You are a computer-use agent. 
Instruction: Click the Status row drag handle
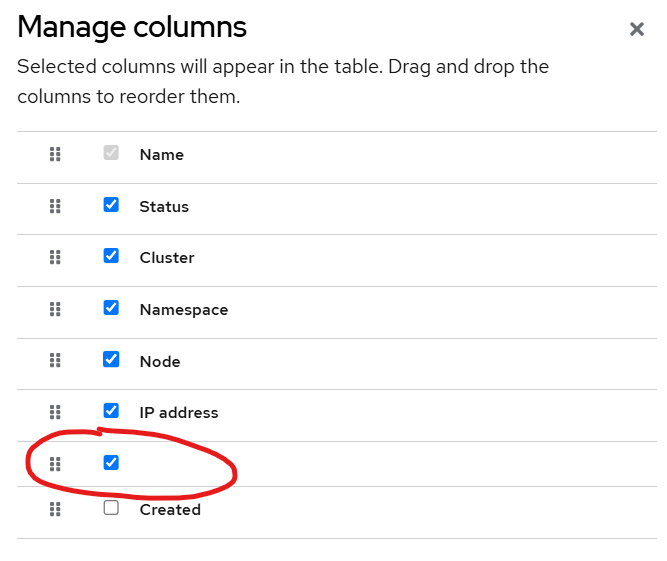55,206
